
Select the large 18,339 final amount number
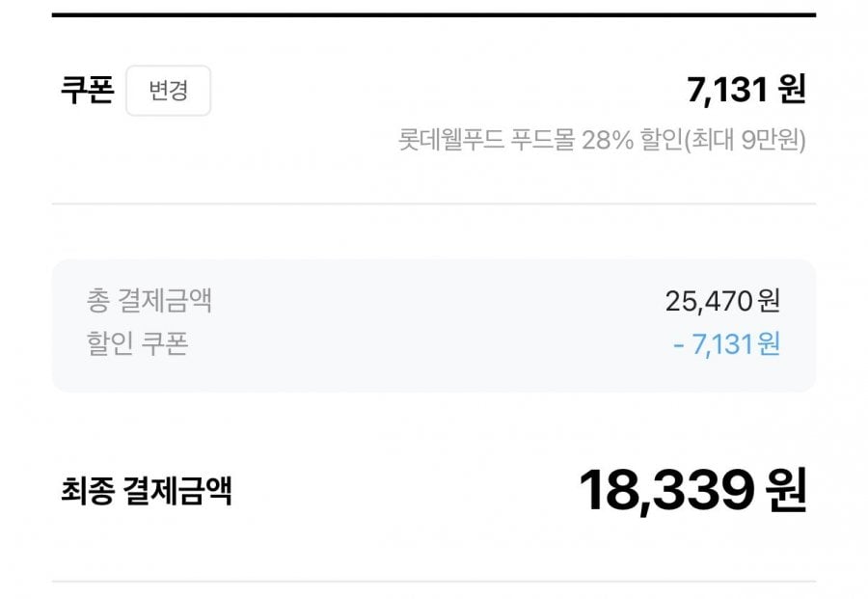pos(665,491)
